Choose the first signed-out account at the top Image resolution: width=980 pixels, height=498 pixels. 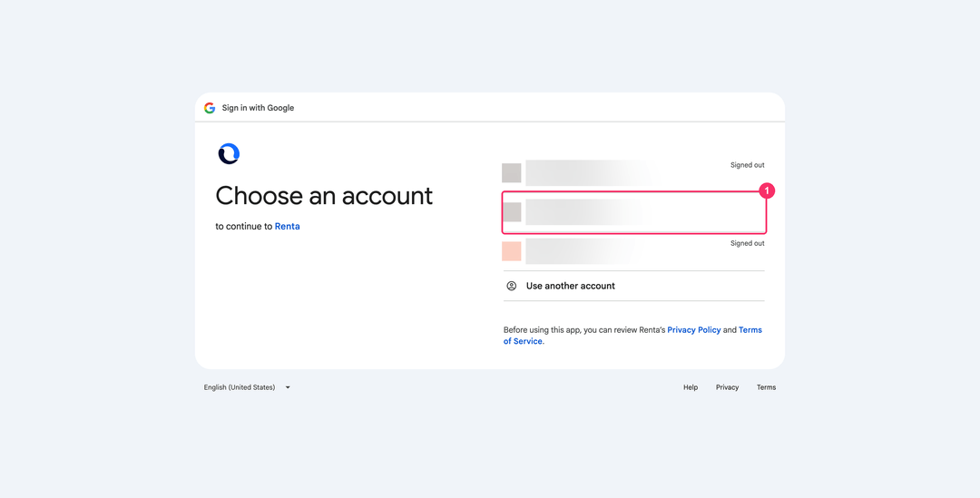(x=633, y=173)
